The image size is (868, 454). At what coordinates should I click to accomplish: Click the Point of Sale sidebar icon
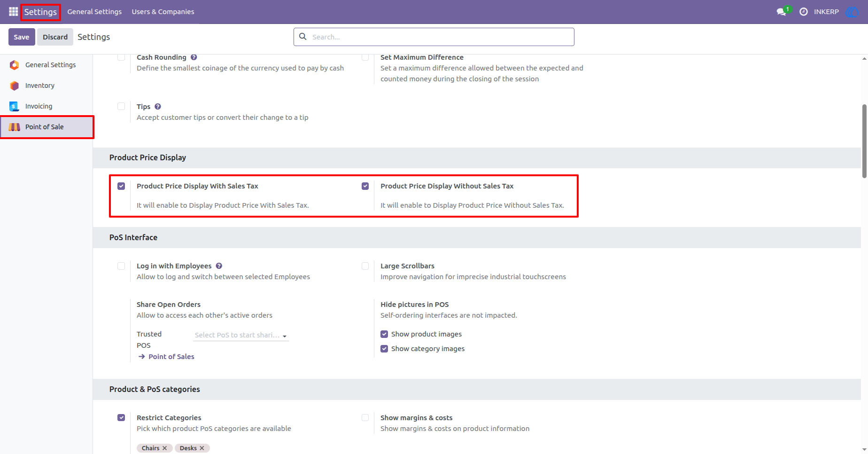coord(15,127)
